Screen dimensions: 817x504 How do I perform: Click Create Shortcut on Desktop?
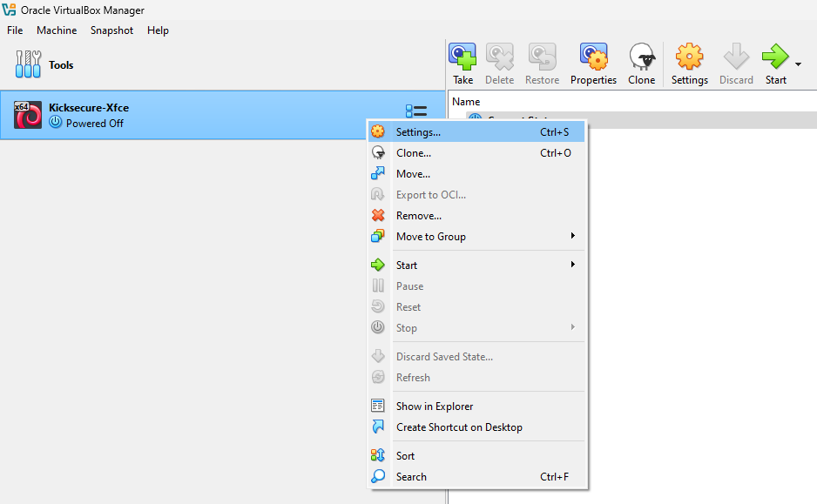tap(459, 427)
